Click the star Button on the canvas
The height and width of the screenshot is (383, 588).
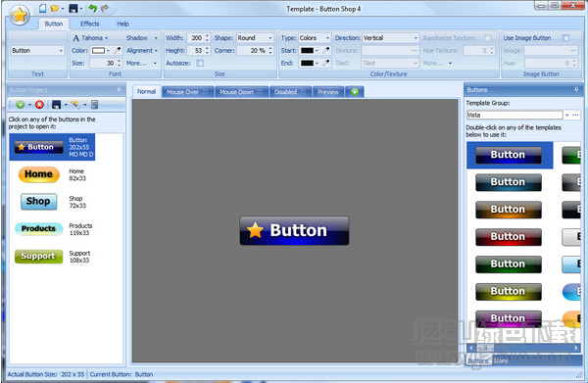point(294,230)
